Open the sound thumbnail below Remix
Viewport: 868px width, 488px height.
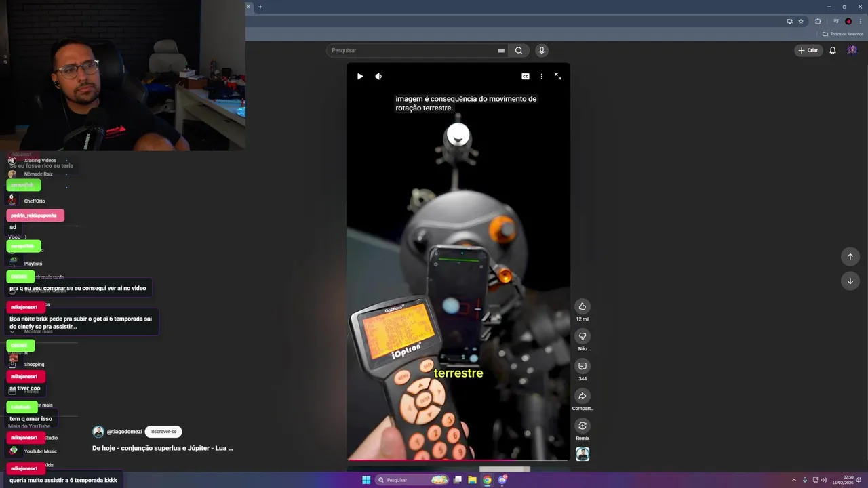(x=583, y=454)
